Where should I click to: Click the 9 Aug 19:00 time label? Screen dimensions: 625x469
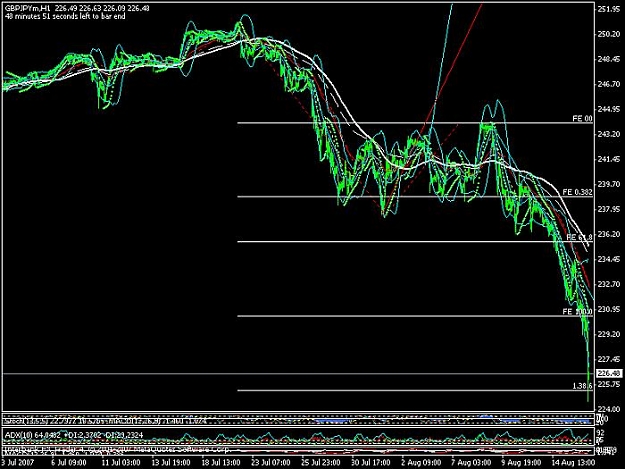click(521, 463)
